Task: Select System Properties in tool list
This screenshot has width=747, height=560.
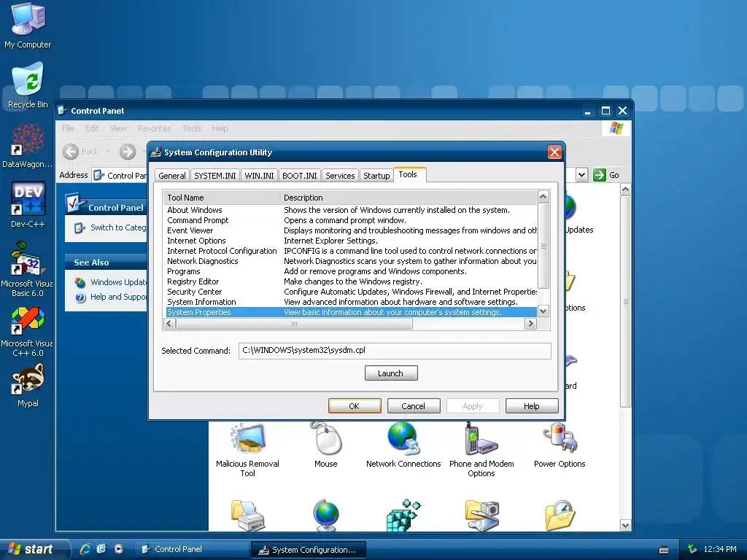Action: click(x=352, y=312)
